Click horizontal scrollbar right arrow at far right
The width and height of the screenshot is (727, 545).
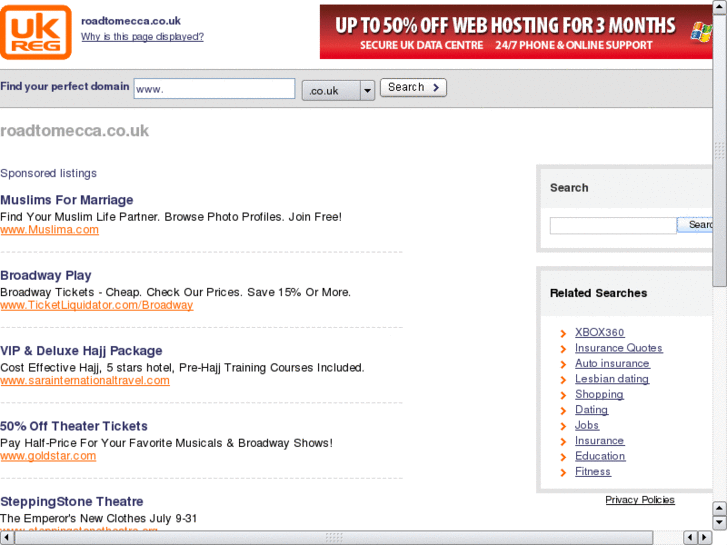pos(705,538)
